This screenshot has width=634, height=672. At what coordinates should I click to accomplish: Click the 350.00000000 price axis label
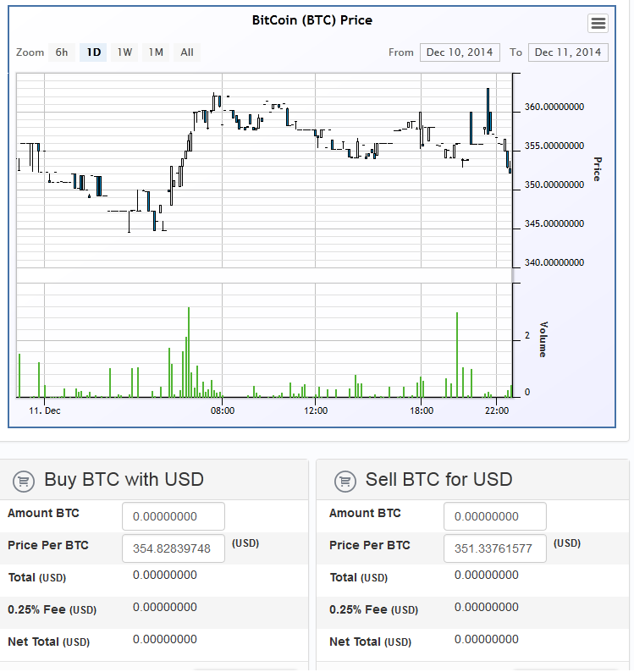tap(554, 185)
